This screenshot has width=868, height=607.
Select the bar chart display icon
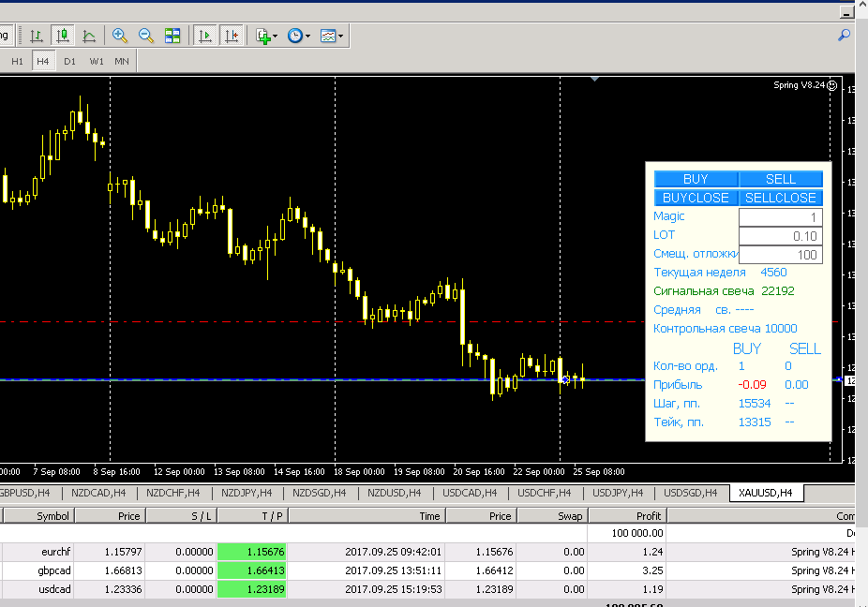tap(37, 36)
